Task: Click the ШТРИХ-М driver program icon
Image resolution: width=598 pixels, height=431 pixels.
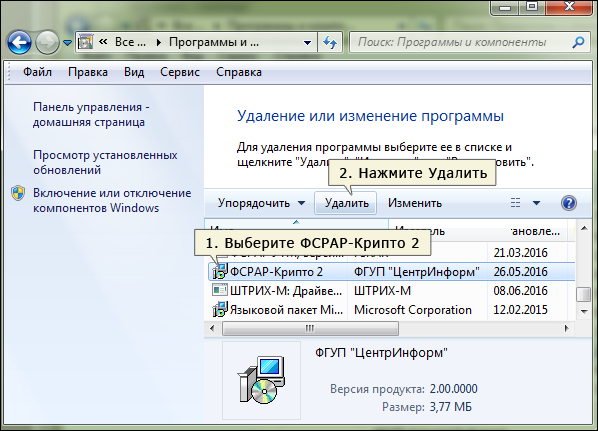Action: point(220,290)
